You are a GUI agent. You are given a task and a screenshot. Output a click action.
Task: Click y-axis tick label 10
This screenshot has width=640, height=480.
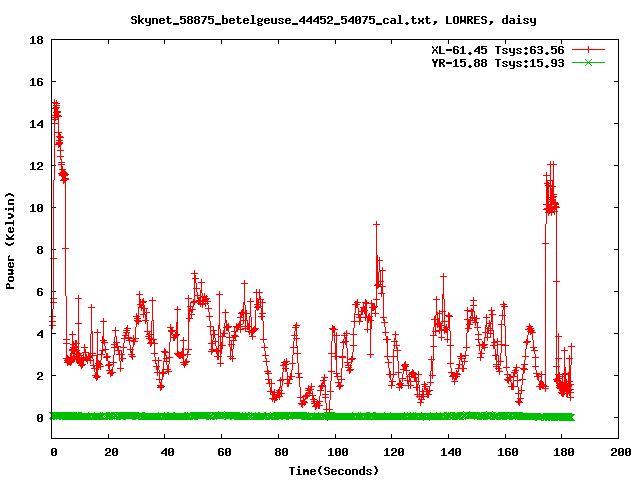pos(36,208)
